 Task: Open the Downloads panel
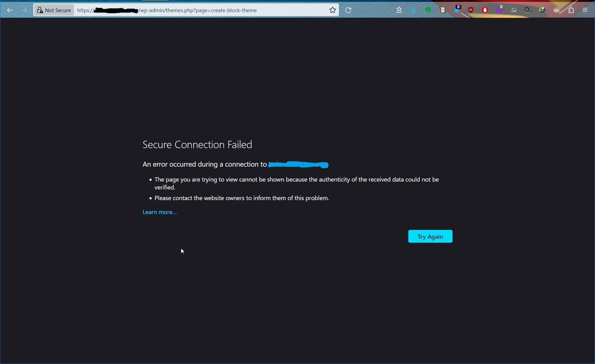pyautogui.click(x=413, y=10)
